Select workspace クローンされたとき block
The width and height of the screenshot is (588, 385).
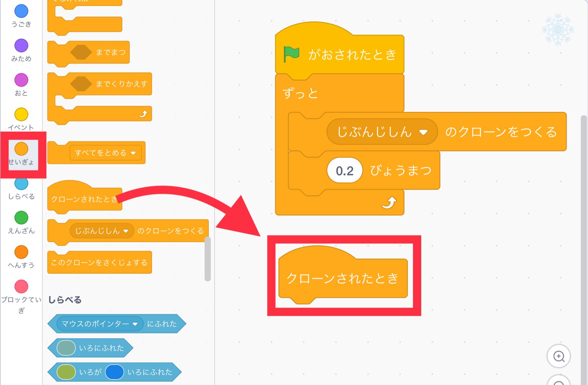pyautogui.click(x=343, y=276)
